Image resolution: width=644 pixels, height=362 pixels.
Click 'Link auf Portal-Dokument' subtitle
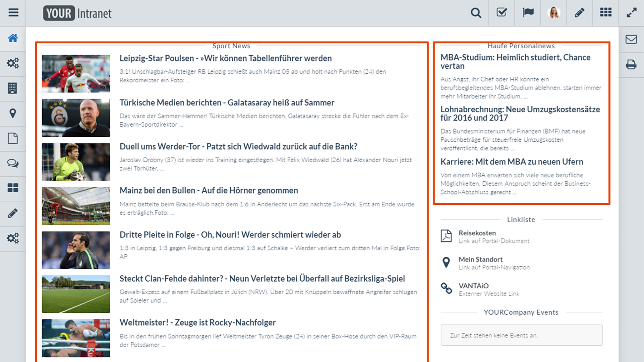(494, 241)
